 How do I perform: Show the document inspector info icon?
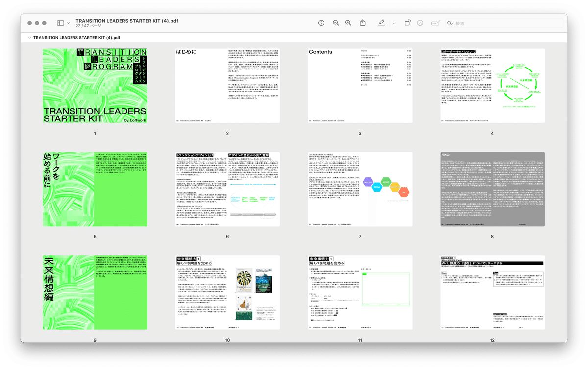click(x=321, y=23)
